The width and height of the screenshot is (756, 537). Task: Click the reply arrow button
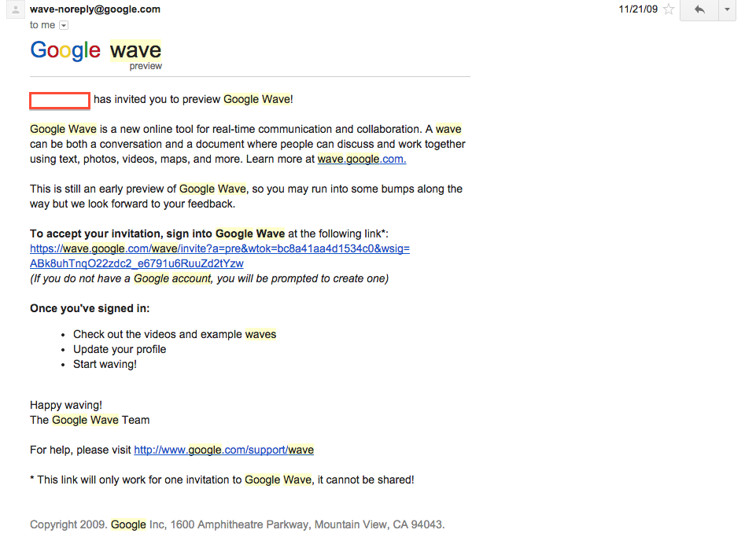point(699,9)
